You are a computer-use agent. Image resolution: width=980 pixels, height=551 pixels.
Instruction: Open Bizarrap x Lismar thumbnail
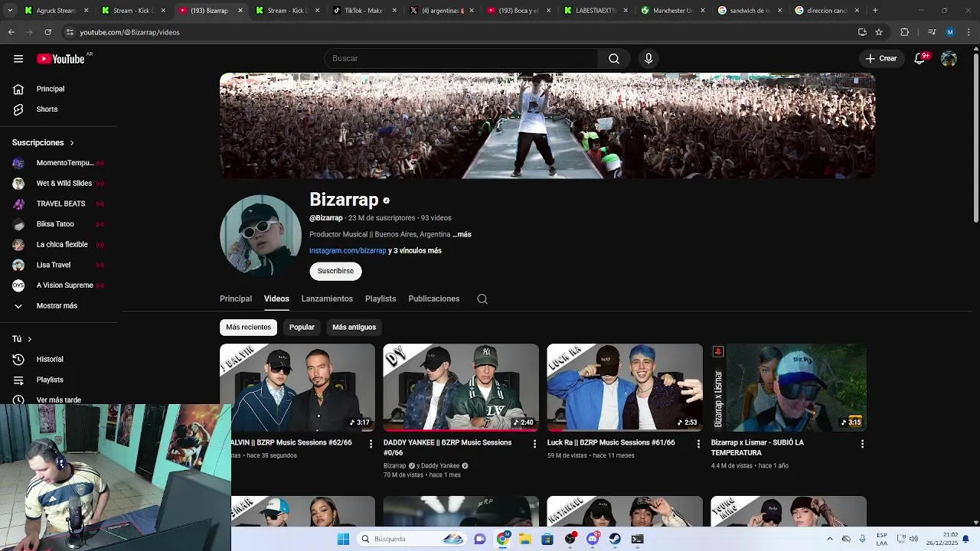coord(789,388)
